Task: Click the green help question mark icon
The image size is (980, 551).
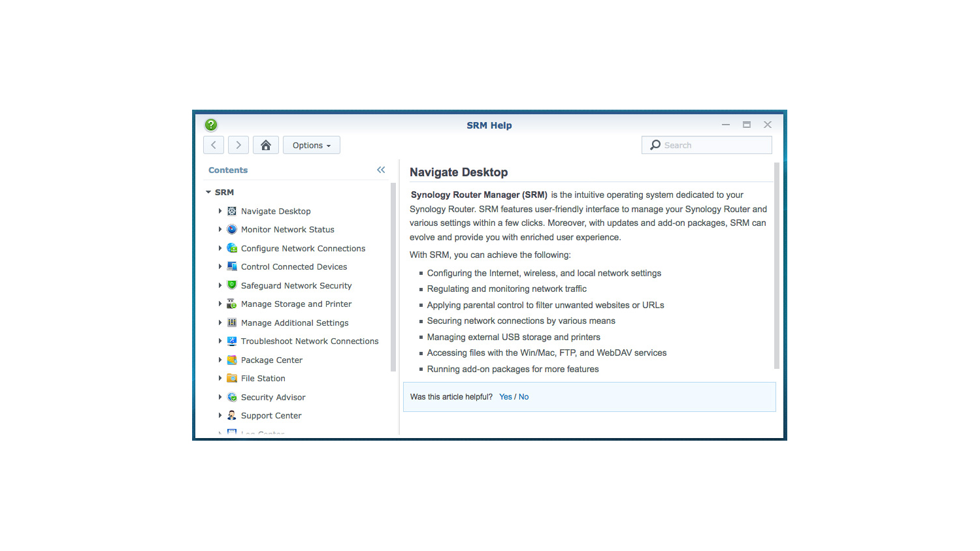Action: point(211,125)
